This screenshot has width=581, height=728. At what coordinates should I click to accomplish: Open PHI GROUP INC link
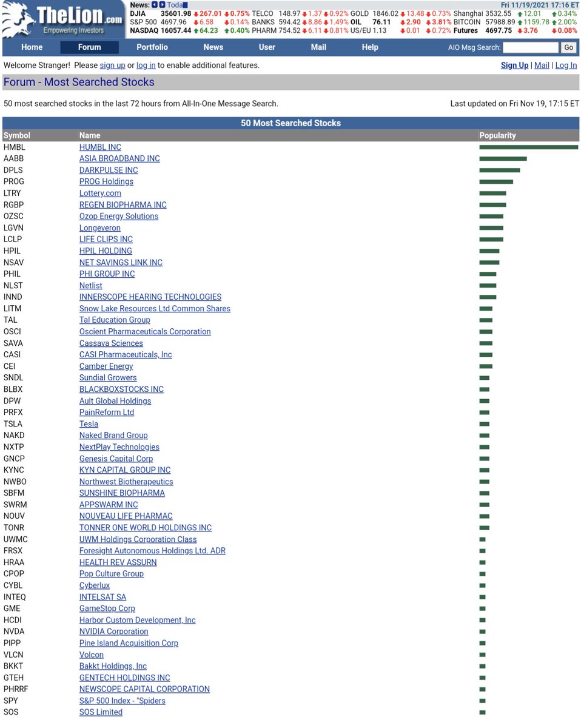107,274
